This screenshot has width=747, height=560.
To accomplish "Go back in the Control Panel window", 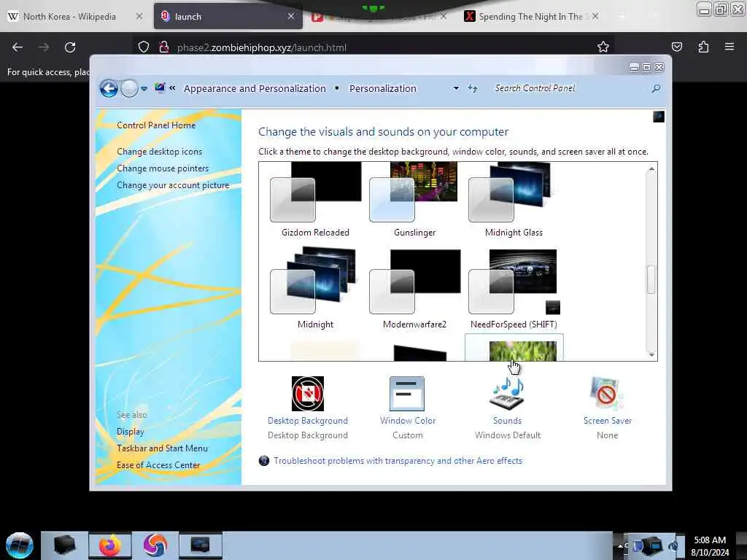I will pos(109,88).
